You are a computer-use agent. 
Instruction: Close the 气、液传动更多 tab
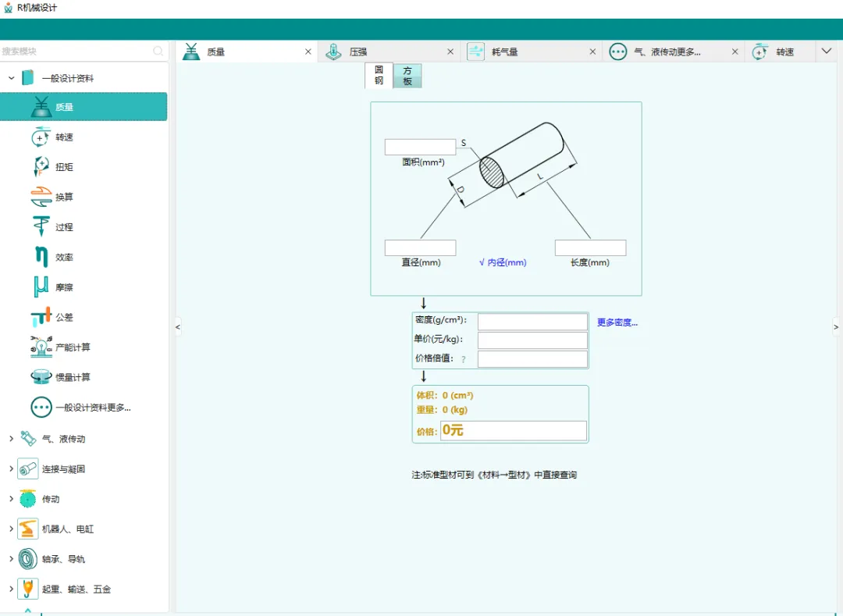735,52
